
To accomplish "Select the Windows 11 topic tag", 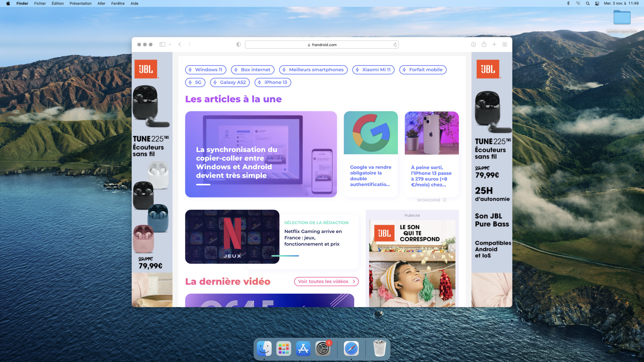I will 206,70.
